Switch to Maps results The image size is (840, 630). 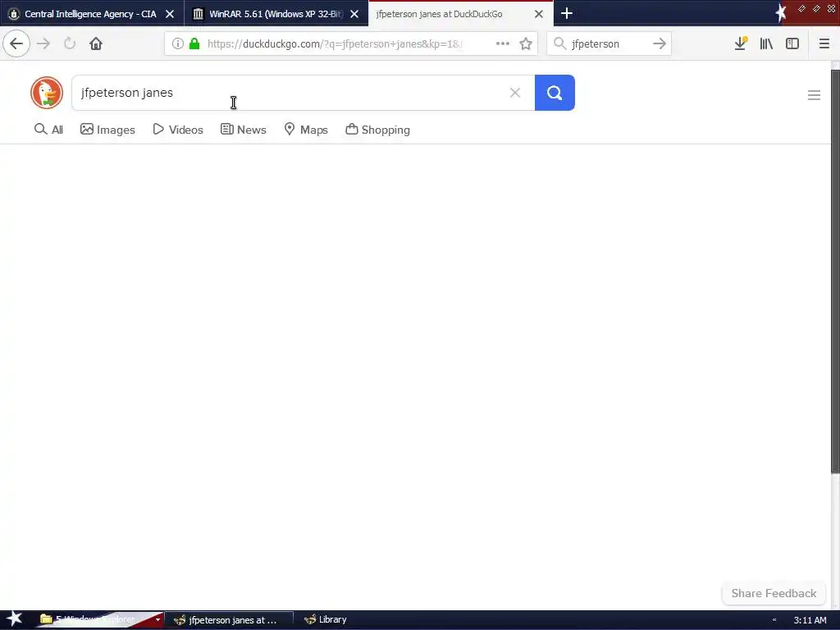306,130
